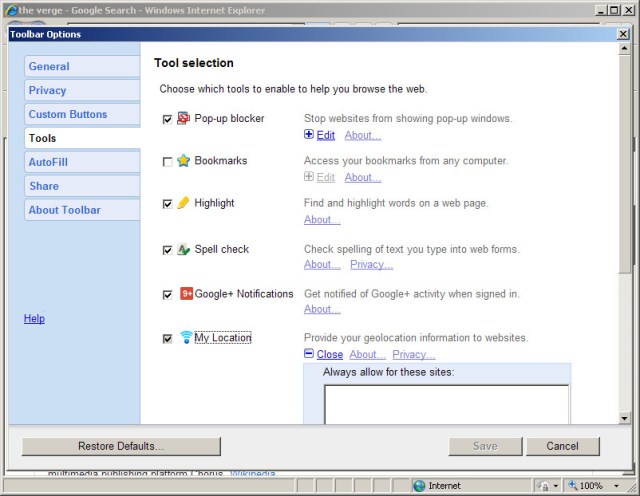Enable the Bookmarks checkbox
Viewport: 640px width, 496px height.
(167, 162)
